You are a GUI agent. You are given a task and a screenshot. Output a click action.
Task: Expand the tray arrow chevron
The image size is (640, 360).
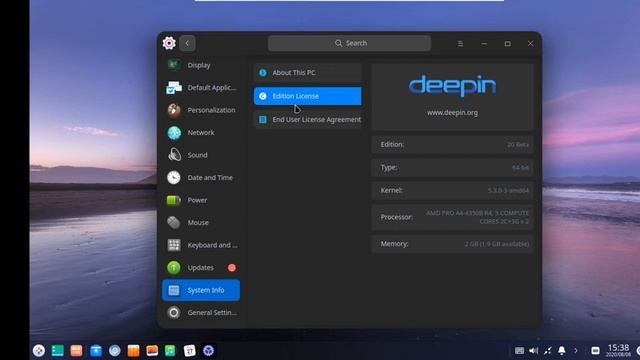pos(576,351)
